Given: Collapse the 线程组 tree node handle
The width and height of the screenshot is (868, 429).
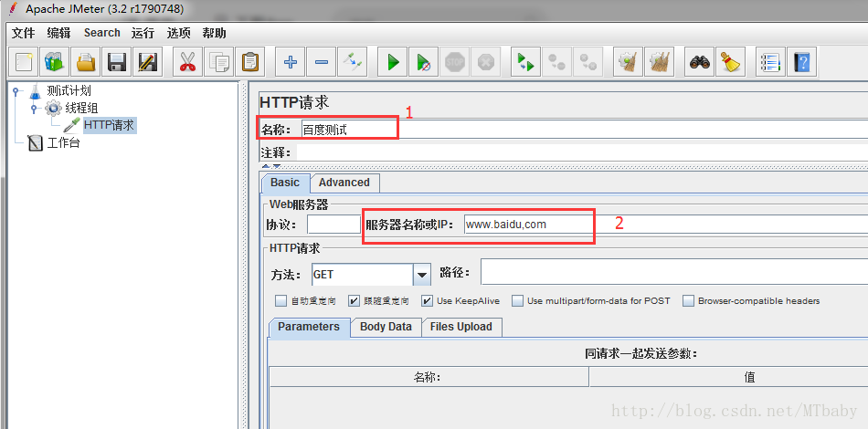Looking at the screenshot, I should pos(33,108).
